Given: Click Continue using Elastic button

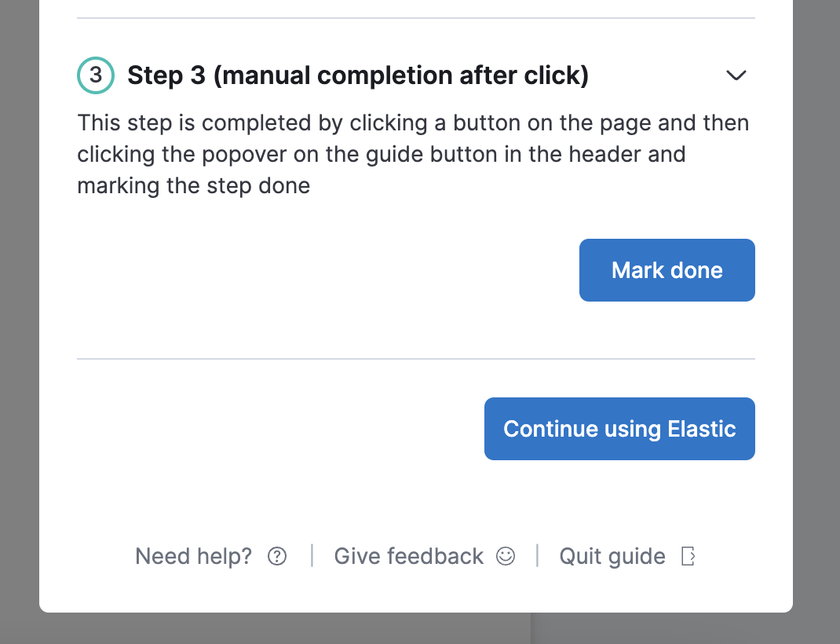Looking at the screenshot, I should point(619,429).
